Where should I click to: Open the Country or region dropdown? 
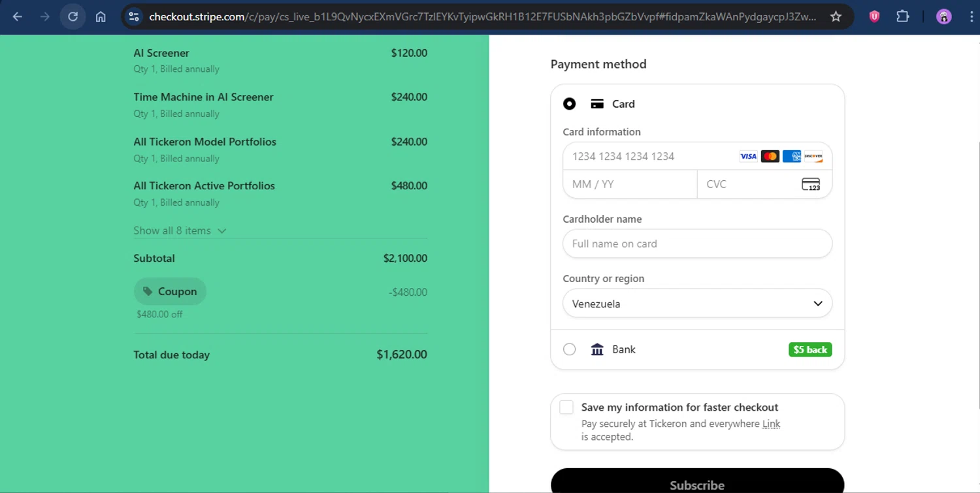coord(697,304)
